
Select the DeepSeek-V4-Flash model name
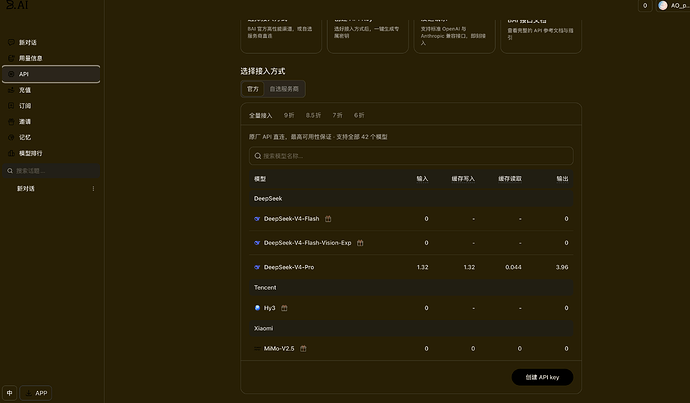pos(291,219)
